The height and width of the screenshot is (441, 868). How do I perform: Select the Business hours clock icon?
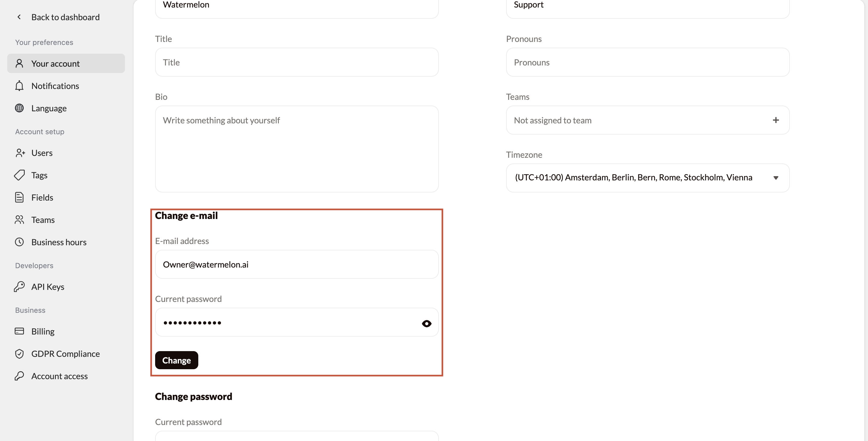coord(19,242)
